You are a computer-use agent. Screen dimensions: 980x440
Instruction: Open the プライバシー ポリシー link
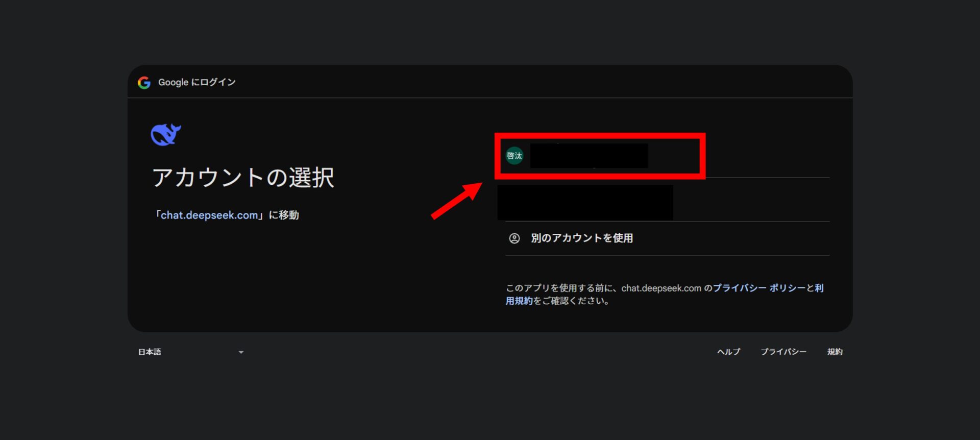pos(759,288)
